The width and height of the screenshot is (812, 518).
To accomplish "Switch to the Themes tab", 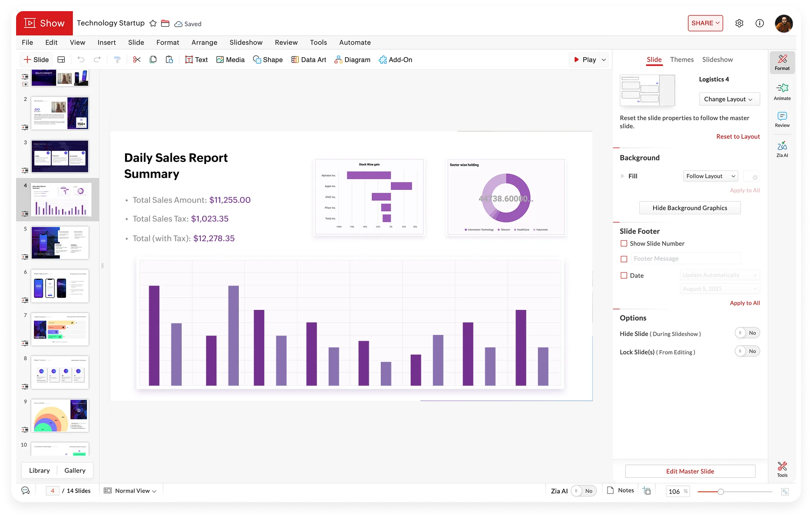I will click(682, 59).
